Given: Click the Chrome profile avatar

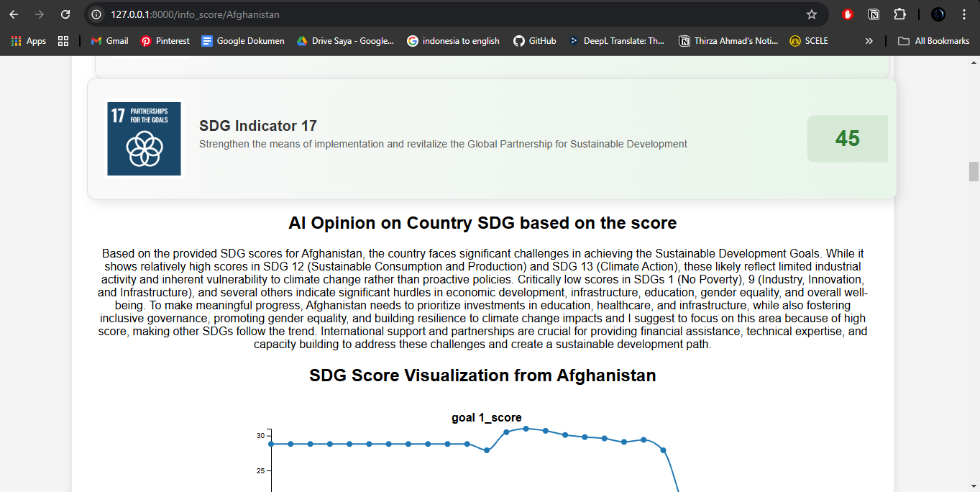Looking at the screenshot, I should [937, 14].
